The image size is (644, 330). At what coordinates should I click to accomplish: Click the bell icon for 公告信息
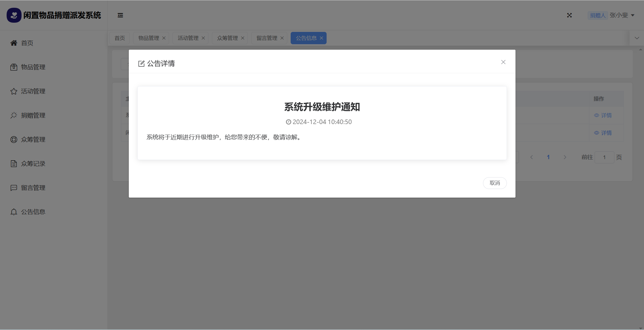pyautogui.click(x=14, y=212)
